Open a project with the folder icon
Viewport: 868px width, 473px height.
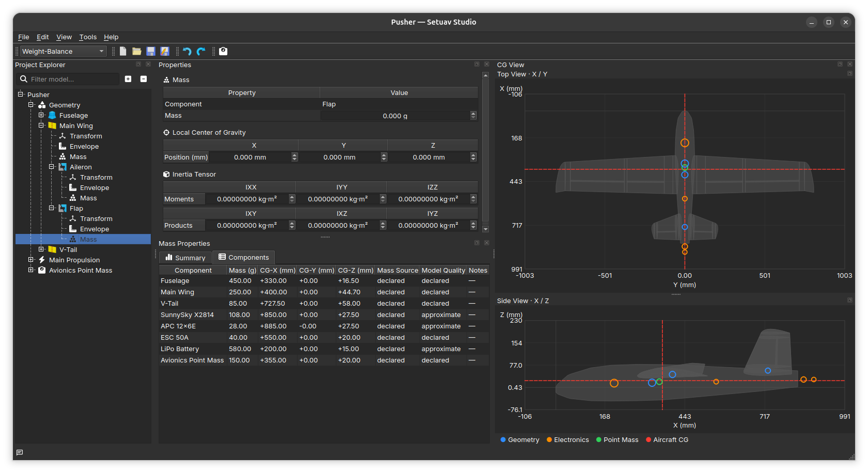[x=136, y=51]
